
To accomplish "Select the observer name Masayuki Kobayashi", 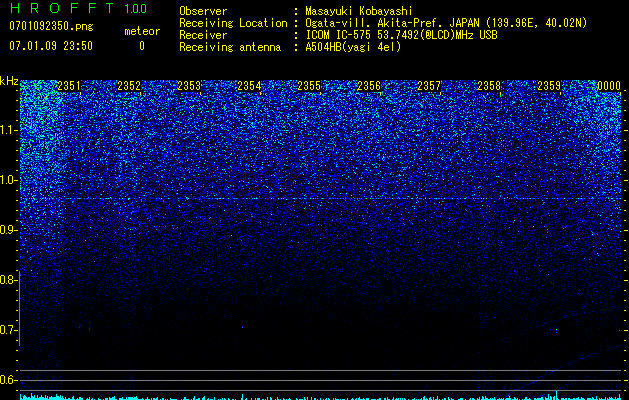I will (359, 11).
